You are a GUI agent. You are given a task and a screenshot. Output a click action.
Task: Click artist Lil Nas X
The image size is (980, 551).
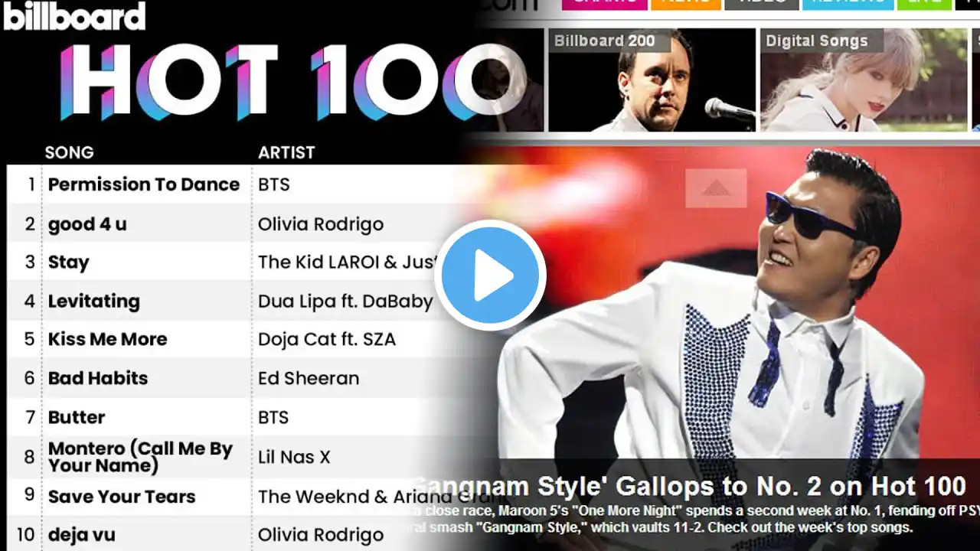tap(294, 457)
